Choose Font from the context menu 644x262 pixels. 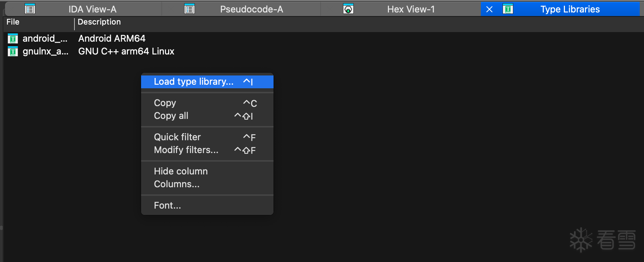(167, 205)
